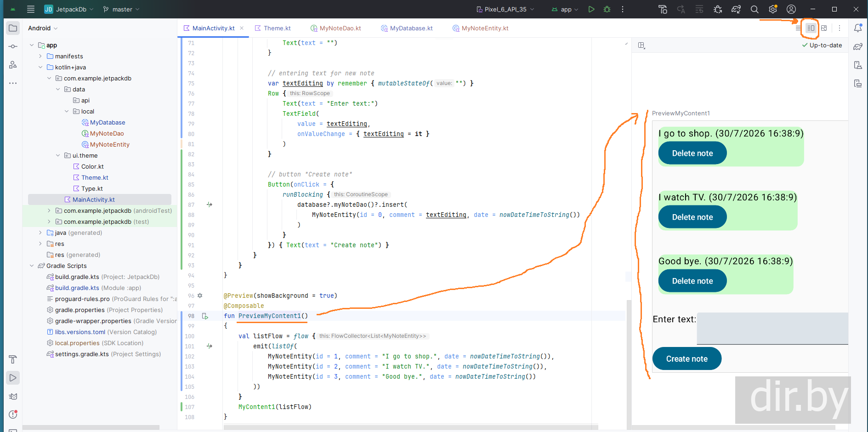Image resolution: width=868 pixels, height=432 pixels.
Task: Switch editor to Design-only view
Action: click(x=824, y=28)
